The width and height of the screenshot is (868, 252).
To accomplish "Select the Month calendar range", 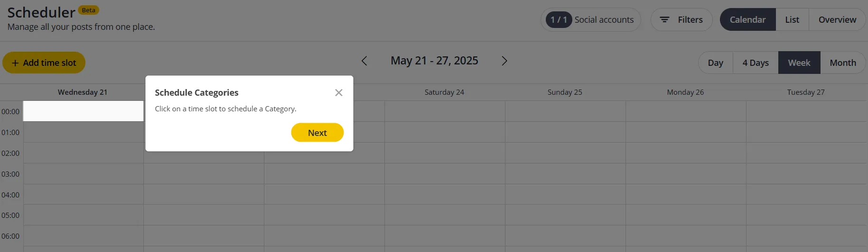I will [x=843, y=63].
